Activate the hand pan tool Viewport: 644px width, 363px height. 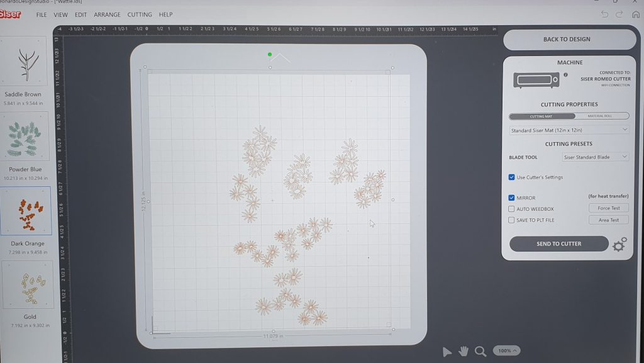[464, 351]
